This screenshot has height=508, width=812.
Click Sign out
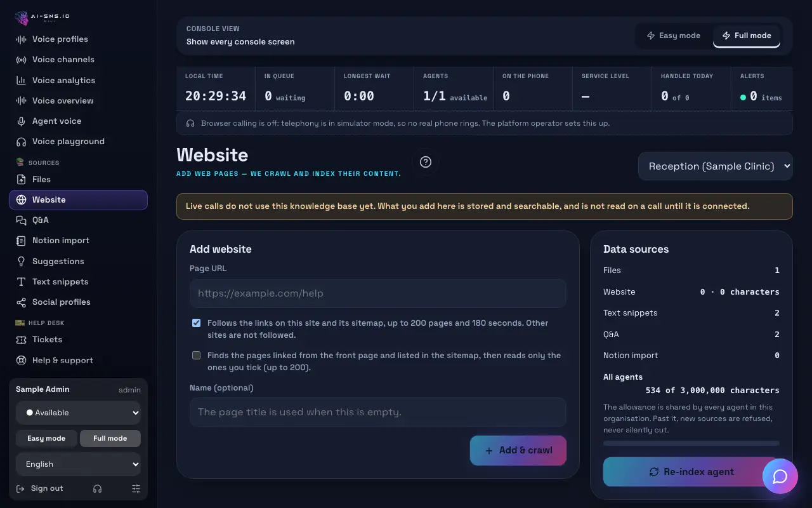coord(39,488)
